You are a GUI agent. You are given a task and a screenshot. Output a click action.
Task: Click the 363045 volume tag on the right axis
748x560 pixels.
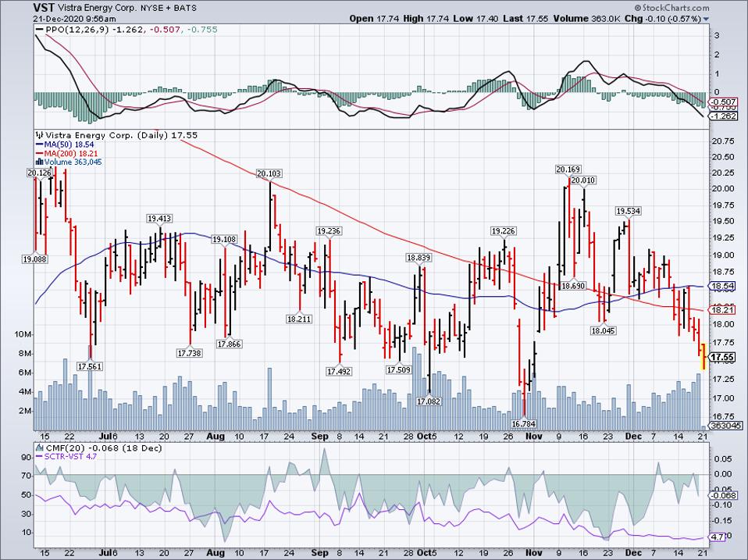click(x=725, y=426)
